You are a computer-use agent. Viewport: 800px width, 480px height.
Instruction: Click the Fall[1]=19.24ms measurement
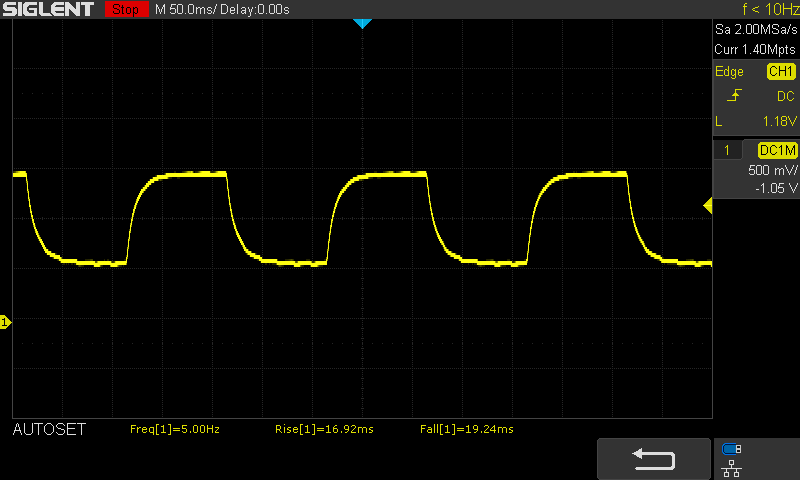pyautogui.click(x=467, y=430)
